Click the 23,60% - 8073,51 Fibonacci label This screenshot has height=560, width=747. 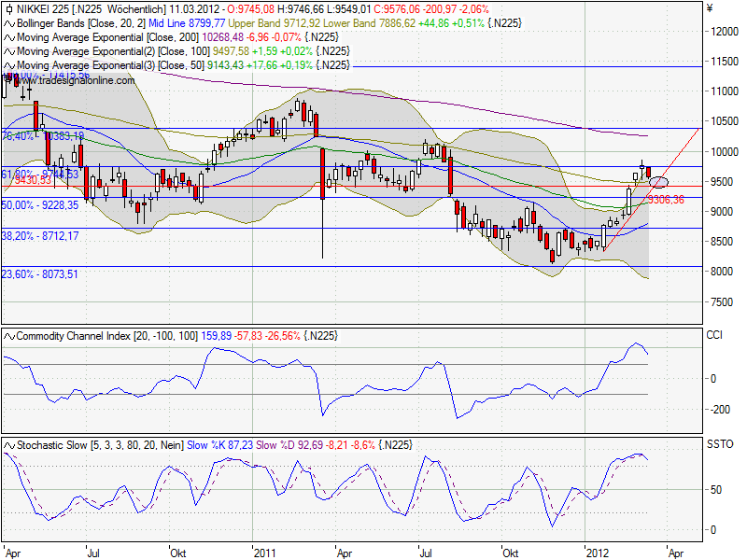tap(39, 274)
